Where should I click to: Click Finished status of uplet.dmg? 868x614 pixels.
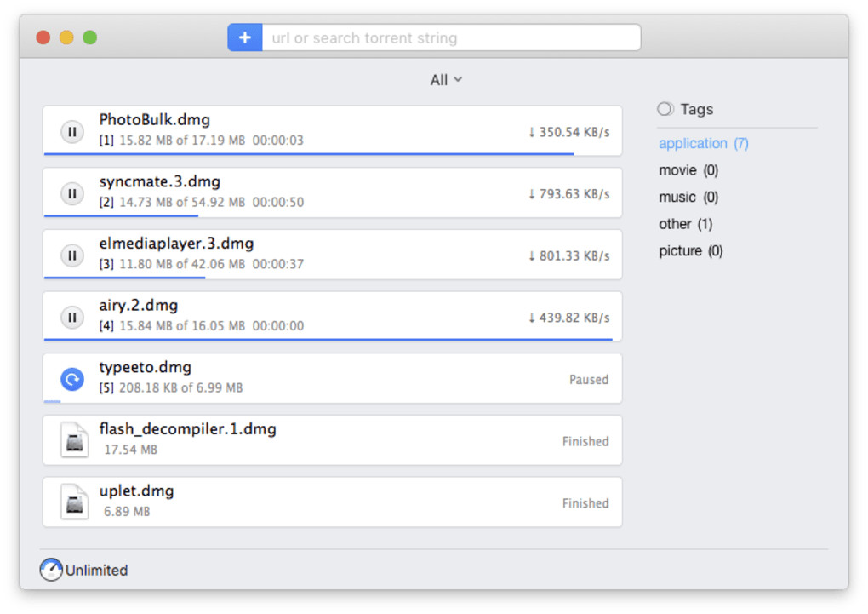tap(585, 503)
